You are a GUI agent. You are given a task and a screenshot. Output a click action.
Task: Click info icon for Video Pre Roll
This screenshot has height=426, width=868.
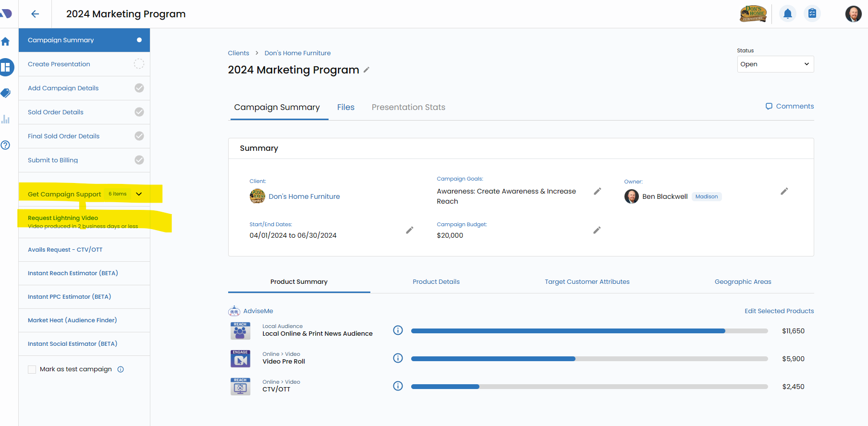[x=398, y=358]
